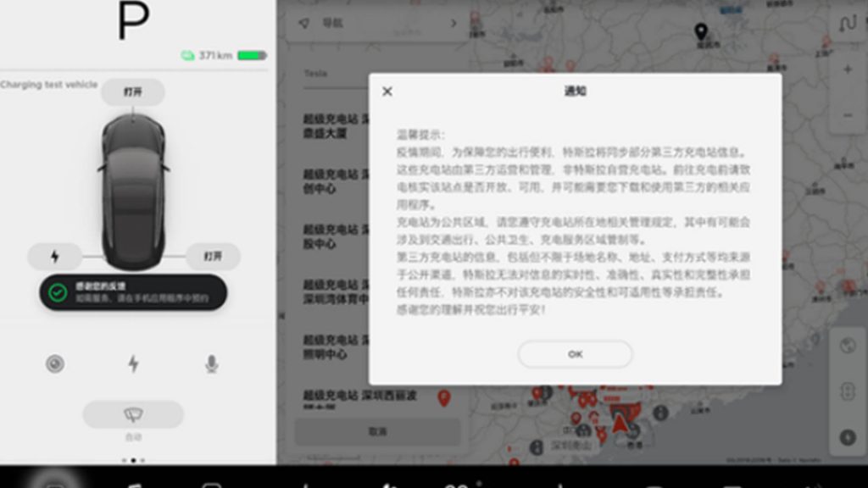
Task: Tap the charging lightning icon in quick controls
Action: tap(133, 364)
